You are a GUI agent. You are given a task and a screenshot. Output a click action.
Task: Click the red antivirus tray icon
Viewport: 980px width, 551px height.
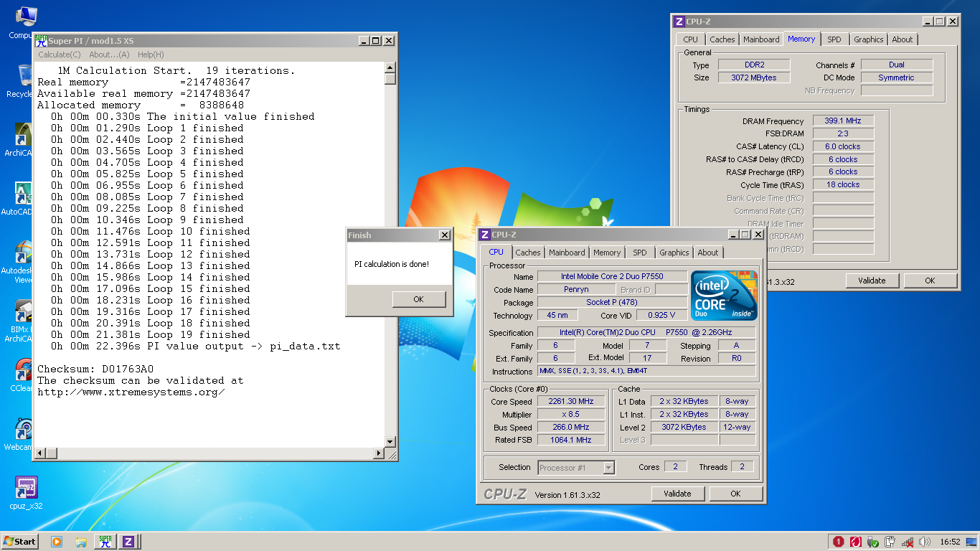pos(855,542)
